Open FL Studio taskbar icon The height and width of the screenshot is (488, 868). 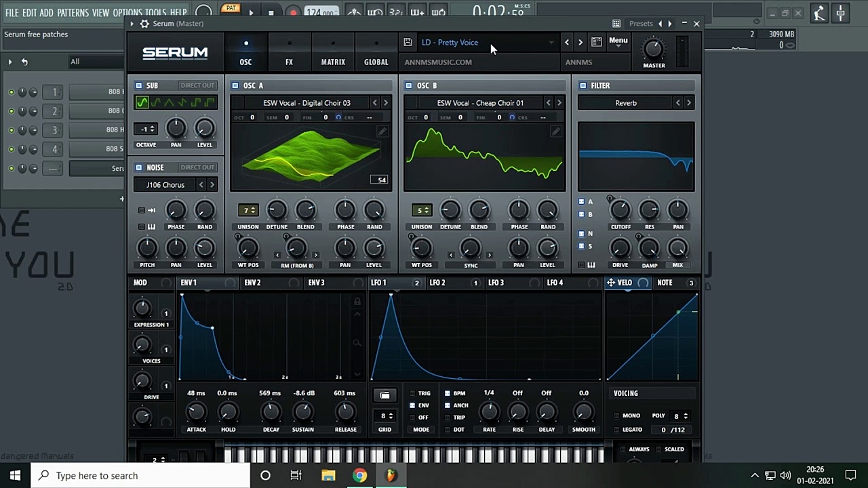[x=391, y=476]
